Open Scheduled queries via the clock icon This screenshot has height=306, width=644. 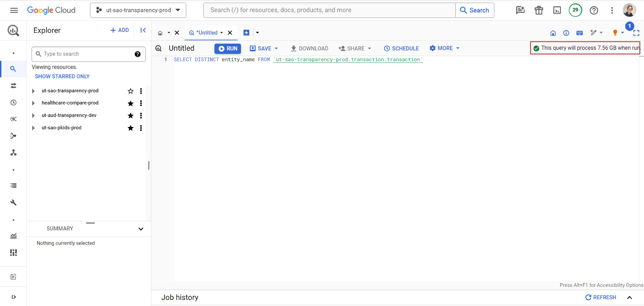click(13, 102)
